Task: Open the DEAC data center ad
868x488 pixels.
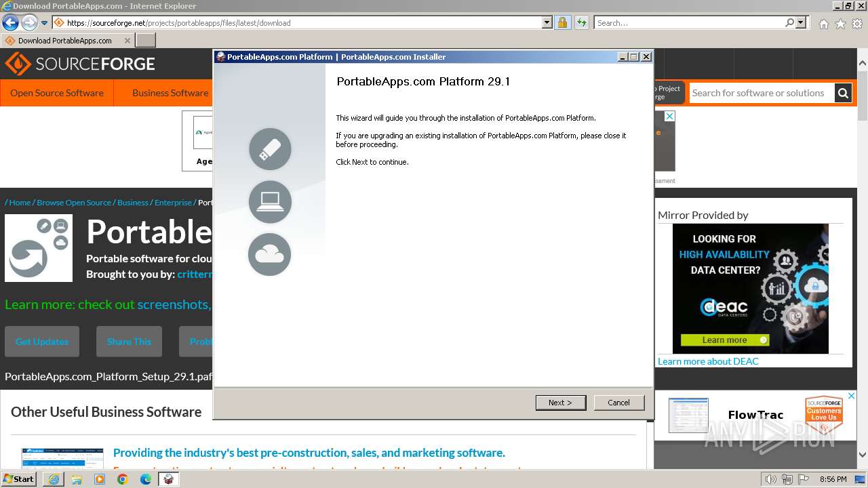Action: coord(751,289)
